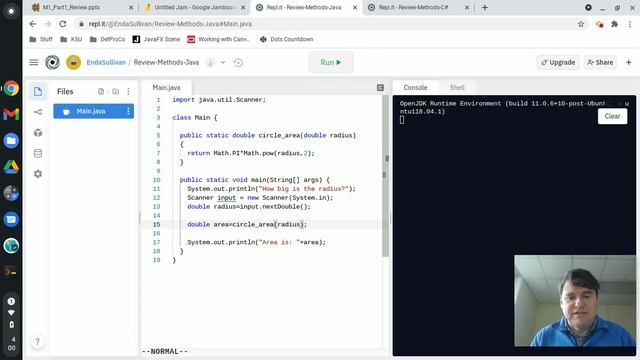This screenshot has height=360, width=640.
Task: Reload the browser page
Action: pos(62,24)
